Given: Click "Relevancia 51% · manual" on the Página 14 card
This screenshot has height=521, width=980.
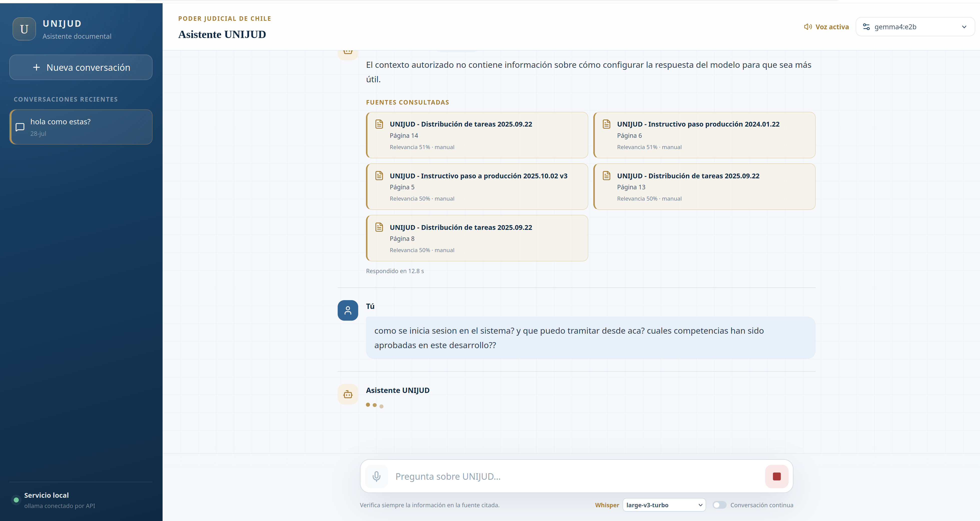Looking at the screenshot, I should (421, 147).
